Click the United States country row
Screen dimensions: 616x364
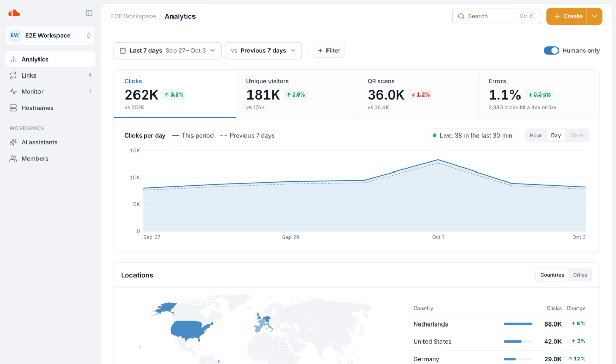pyautogui.click(x=499, y=341)
